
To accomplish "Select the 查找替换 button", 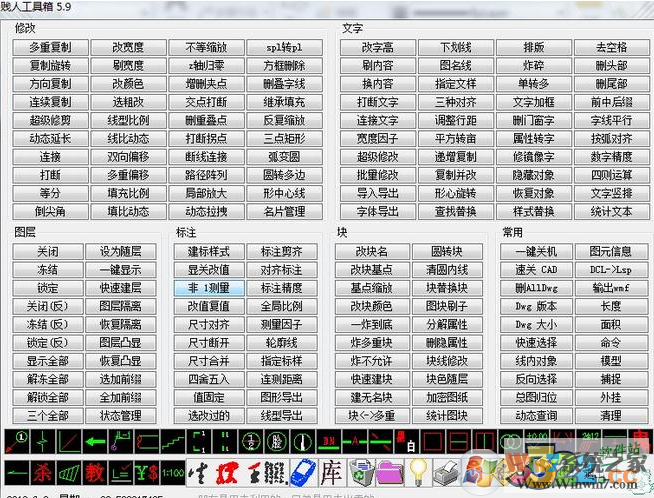I will tap(457, 212).
